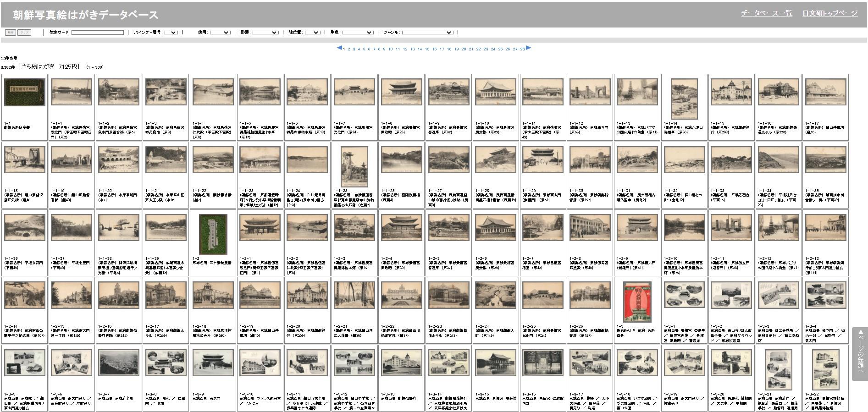This screenshot has width=868, height=412.
Task: Open the 1-1 朝鮮名所絵葉書 cover thumbnail
Action: pos(25,92)
